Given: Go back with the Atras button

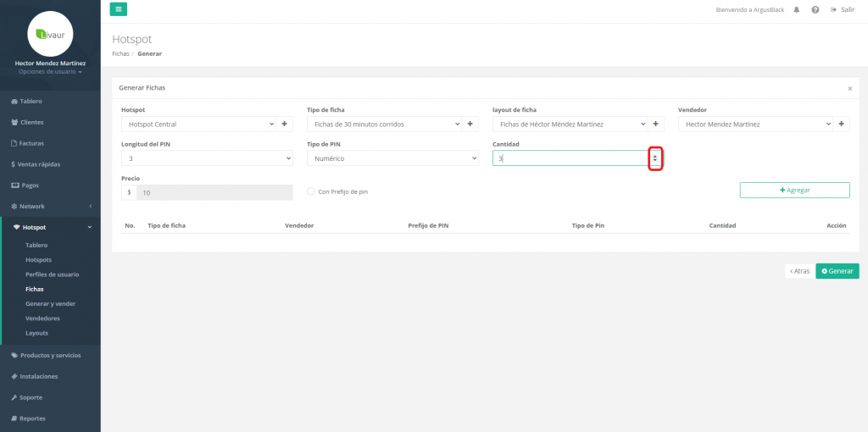Looking at the screenshot, I should point(800,271).
